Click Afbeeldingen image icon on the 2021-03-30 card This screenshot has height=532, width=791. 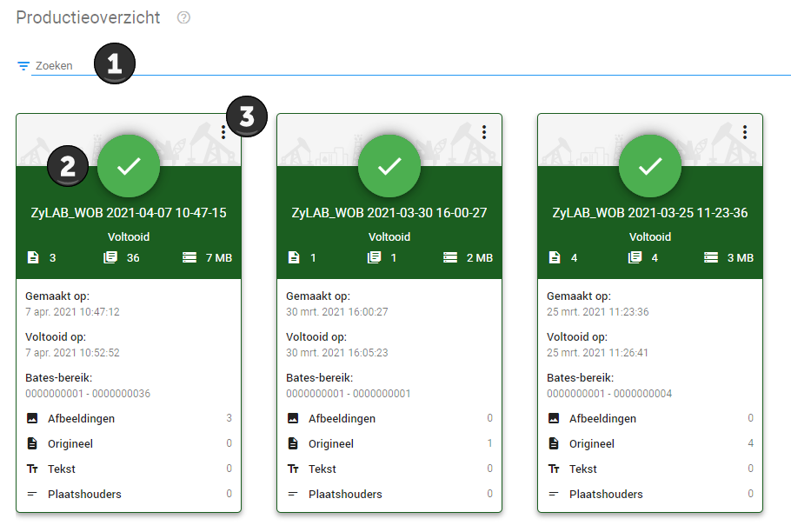pos(293,418)
